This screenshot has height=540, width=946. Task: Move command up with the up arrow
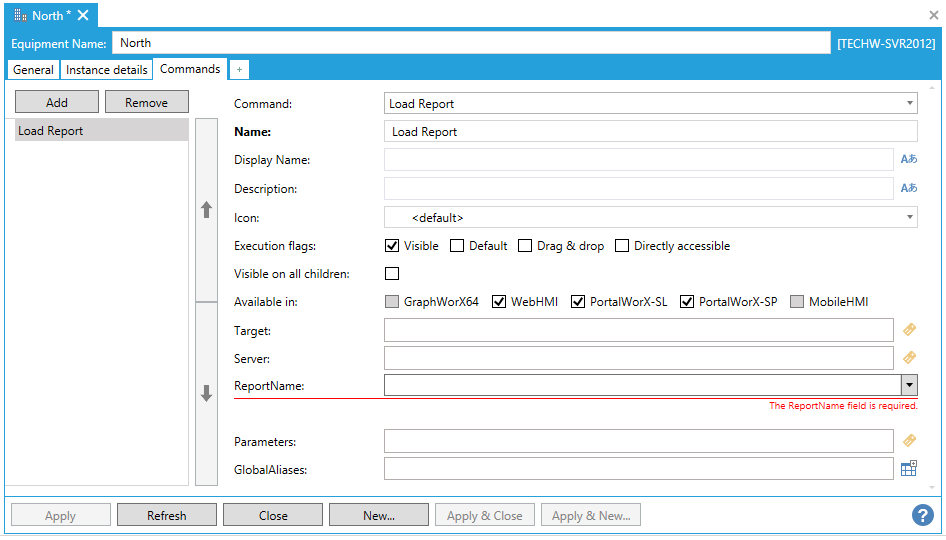(x=207, y=210)
